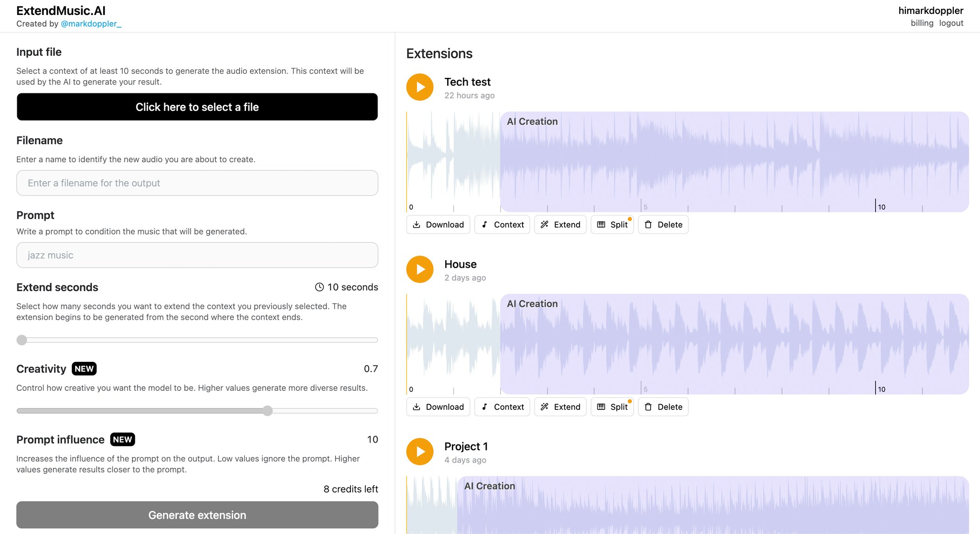Open the Context tool for Tech test
The width and height of the screenshot is (980, 534).
(485, 224)
